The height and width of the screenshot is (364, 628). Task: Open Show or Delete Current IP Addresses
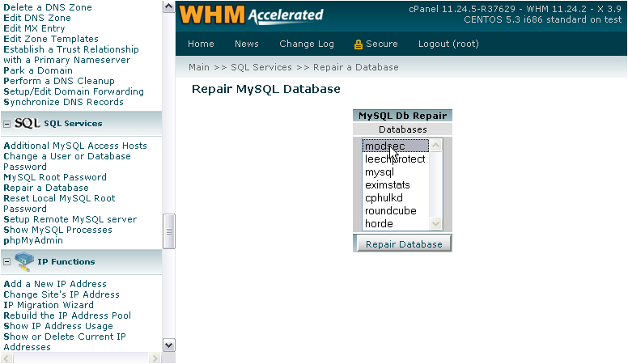pos(65,341)
